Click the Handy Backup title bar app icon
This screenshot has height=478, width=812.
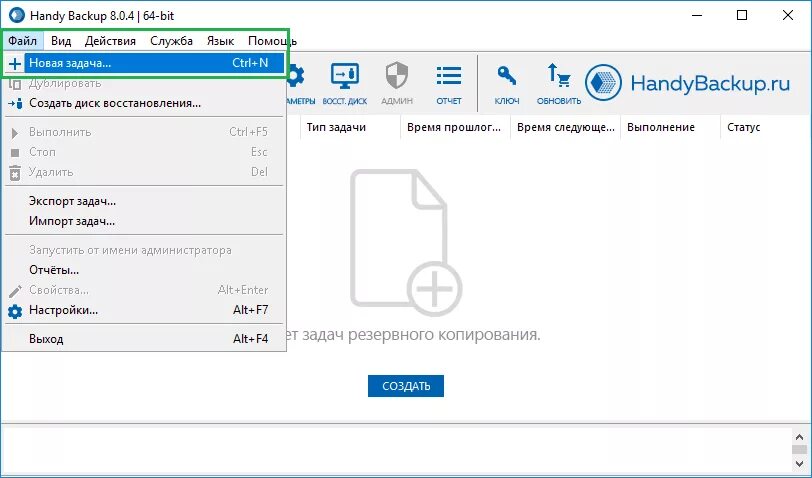tap(17, 15)
